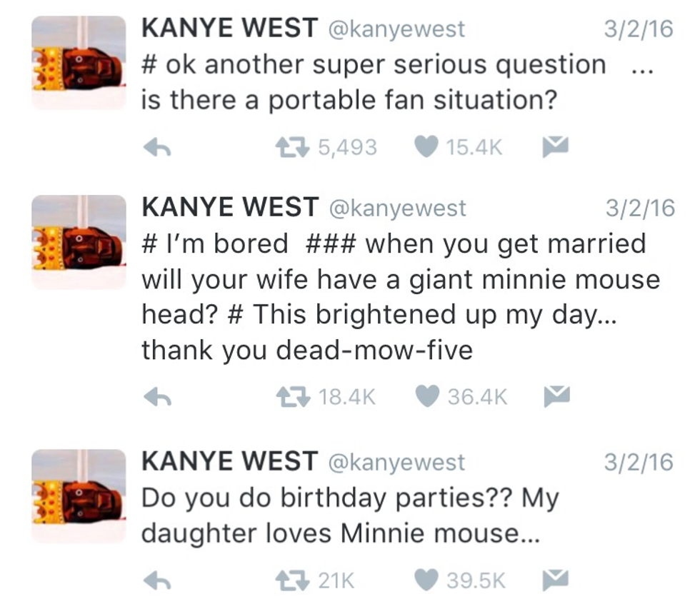Send birthday parties tweet via direct message
Image resolution: width=700 pixels, height=614 pixels.
click(555, 580)
